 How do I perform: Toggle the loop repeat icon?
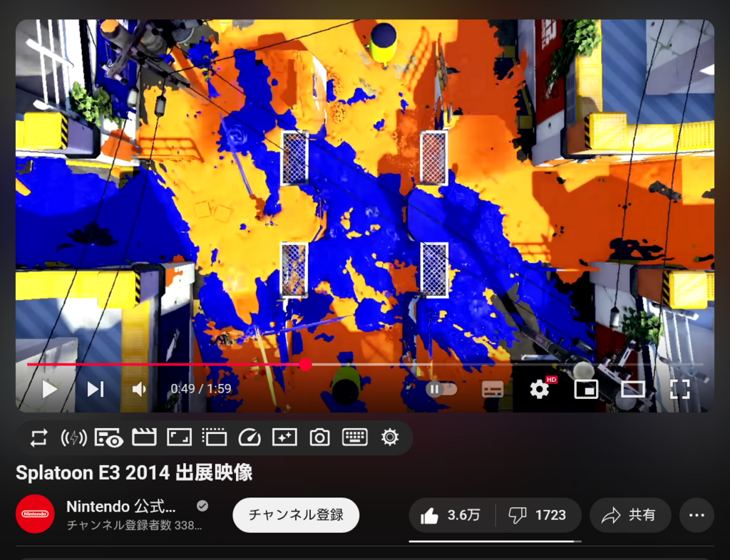(38, 437)
